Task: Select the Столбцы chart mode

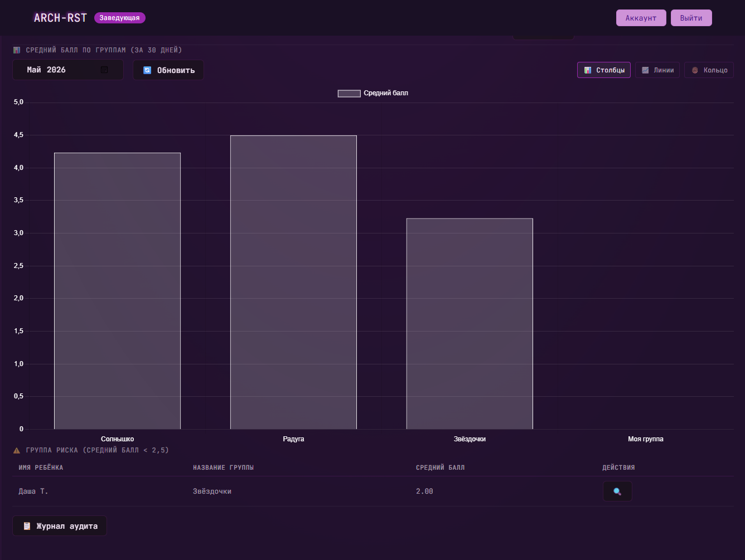Action: click(x=604, y=70)
